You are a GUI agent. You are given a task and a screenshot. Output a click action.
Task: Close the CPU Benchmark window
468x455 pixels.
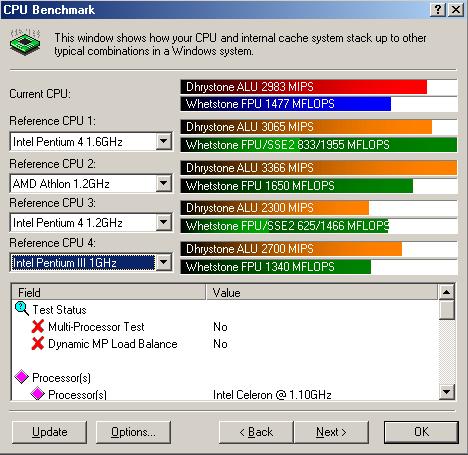[x=456, y=9]
